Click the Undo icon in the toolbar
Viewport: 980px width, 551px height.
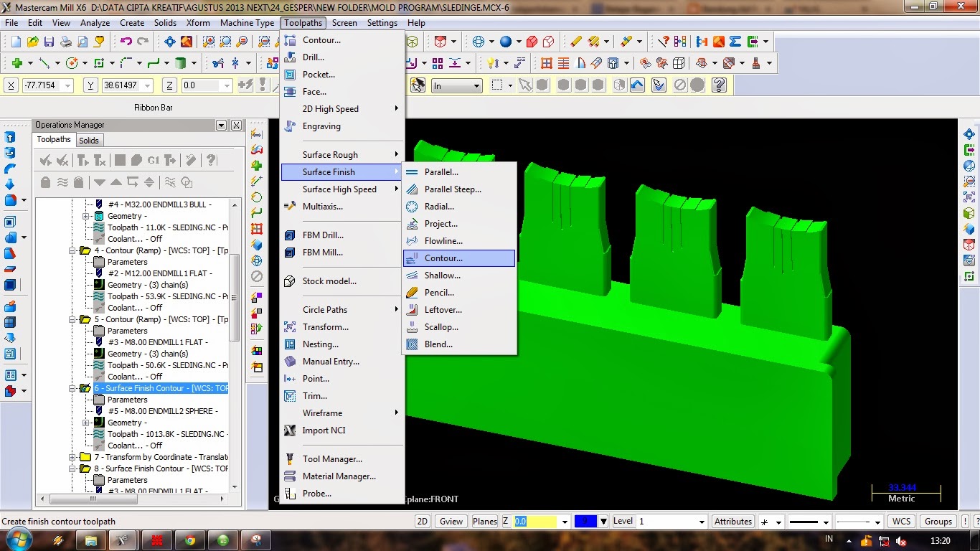[128, 42]
